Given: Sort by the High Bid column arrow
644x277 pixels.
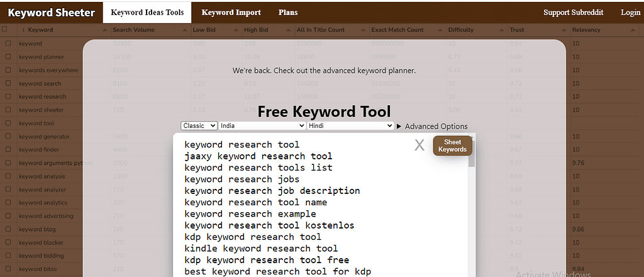Looking at the screenshot, I should [289, 30].
